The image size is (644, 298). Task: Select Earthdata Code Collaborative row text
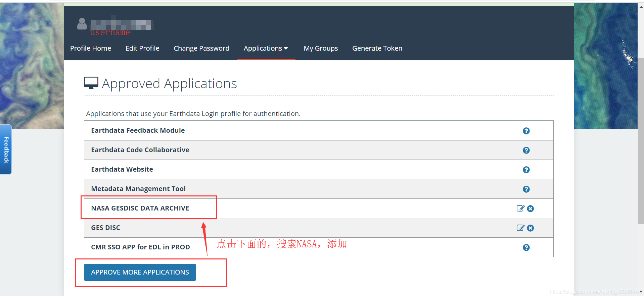click(x=140, y=150)
